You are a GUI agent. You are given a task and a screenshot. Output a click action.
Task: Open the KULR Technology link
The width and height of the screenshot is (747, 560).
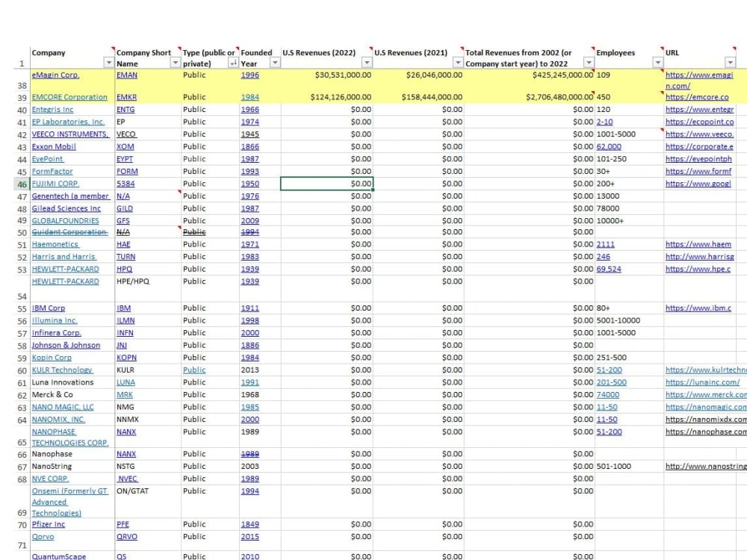point(62,370)
